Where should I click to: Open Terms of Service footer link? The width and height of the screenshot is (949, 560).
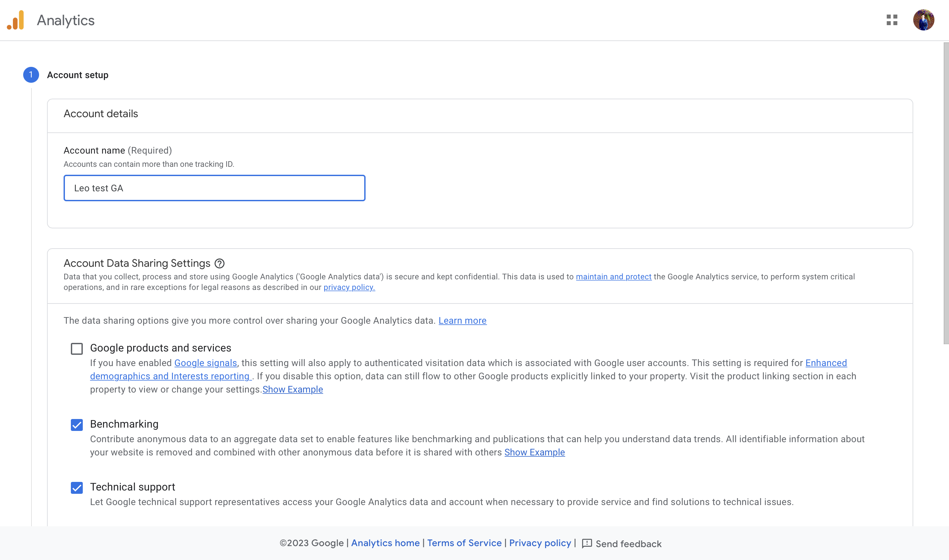(464, 543)
